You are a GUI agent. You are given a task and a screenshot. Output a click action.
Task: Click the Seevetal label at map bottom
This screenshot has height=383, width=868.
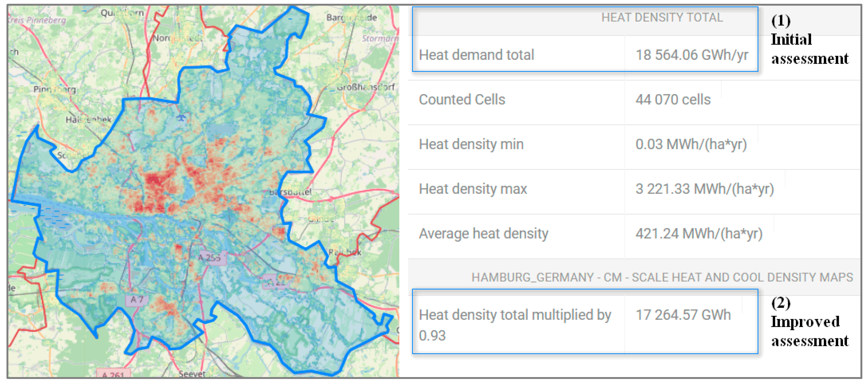tap(192, 373)
